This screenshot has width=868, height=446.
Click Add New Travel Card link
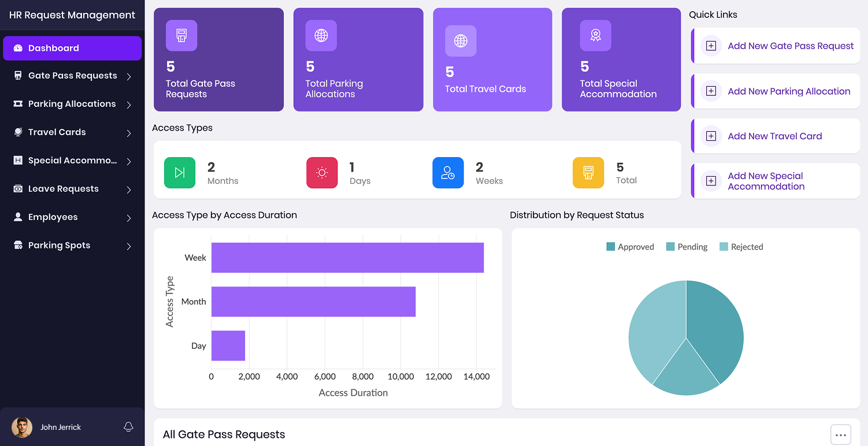tap(775, 136)
